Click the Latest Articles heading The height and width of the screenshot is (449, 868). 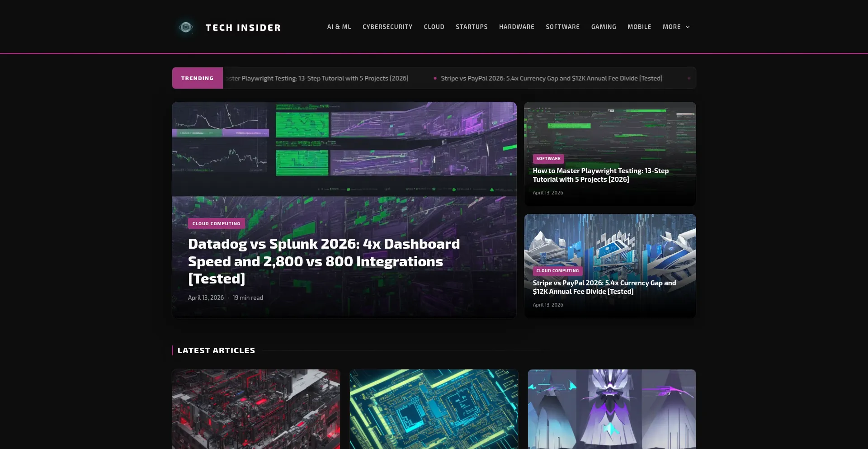pos(216,350)
